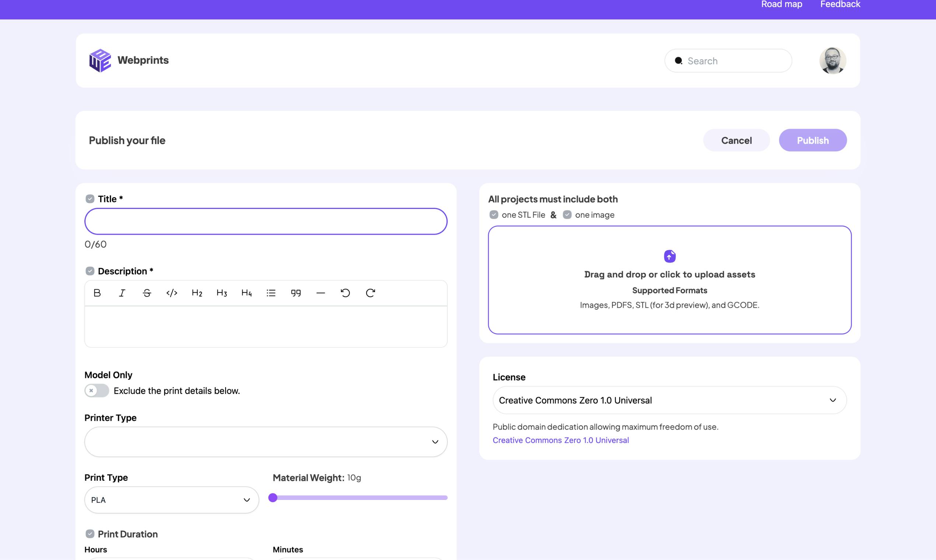Click the "0/60" character counter

click(95, 245)
